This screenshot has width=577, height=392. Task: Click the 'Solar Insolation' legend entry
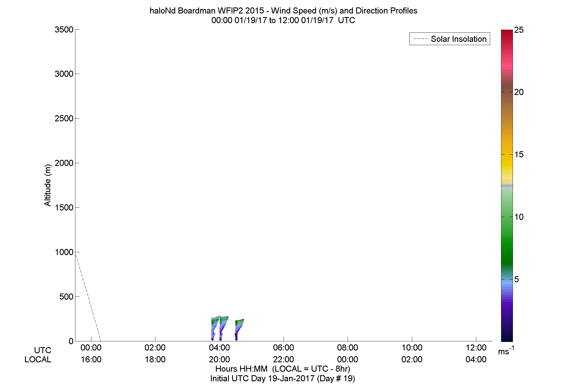tap(449, 39)
